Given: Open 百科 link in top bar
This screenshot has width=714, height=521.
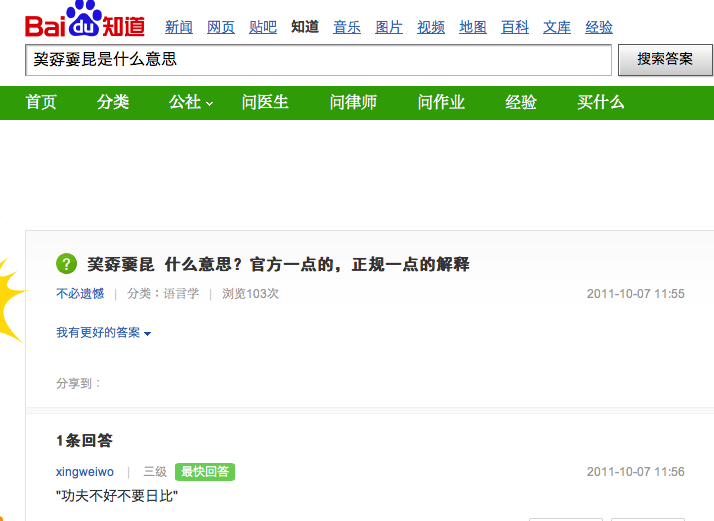Looking at the screenshot, I should click(515, 27).
